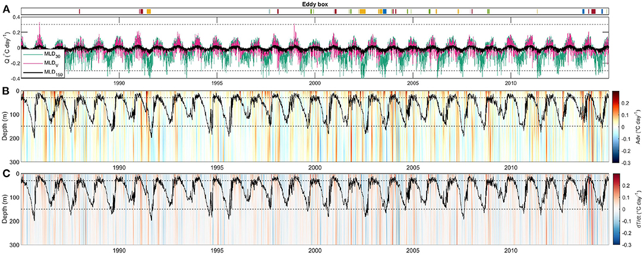Click the 'dT/dt (°C day⁻¹)' colorbar label
This screenshot has height=255, width=644.
tap(639, 210)
